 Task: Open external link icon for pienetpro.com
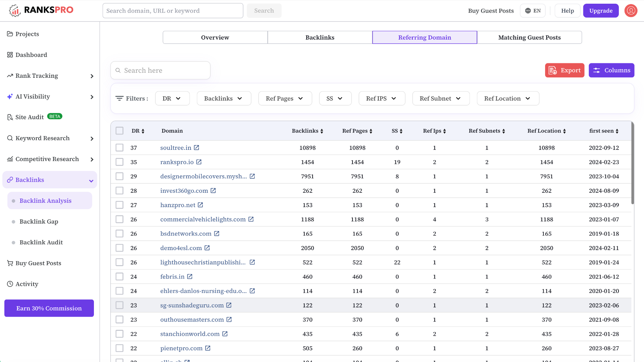[208, 348]
